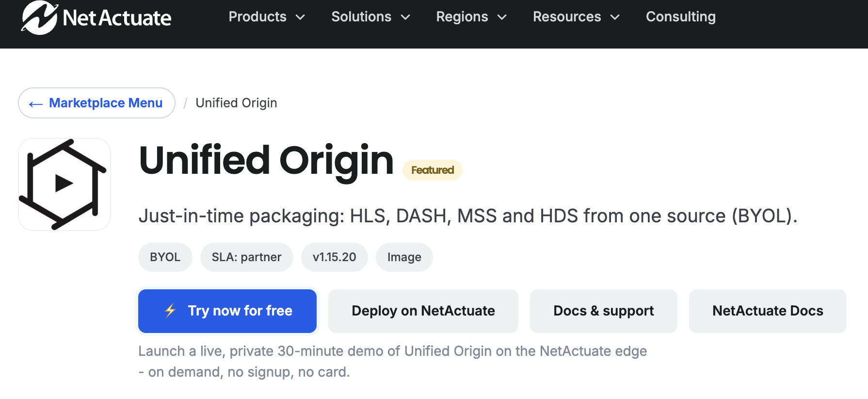Expand the Resources dropdown chevron
The width and height of the screenshot is (868, 399).
click(615, 17)
